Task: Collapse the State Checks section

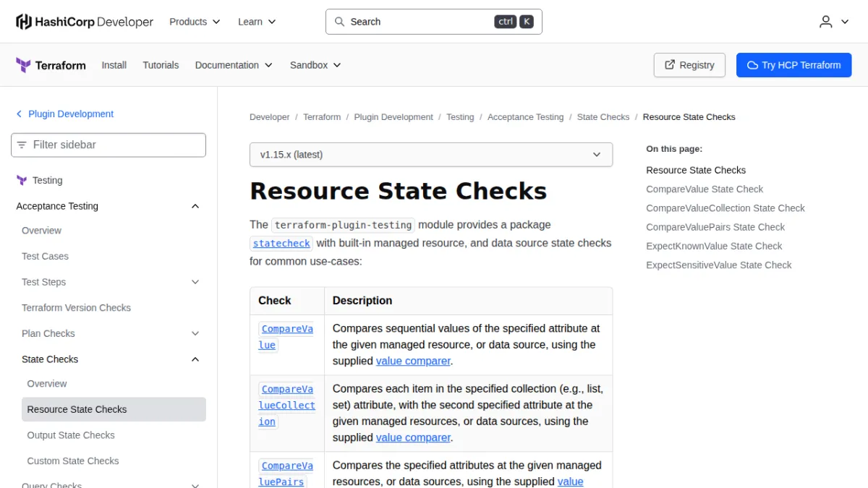Action: click(x=195, y=359)
